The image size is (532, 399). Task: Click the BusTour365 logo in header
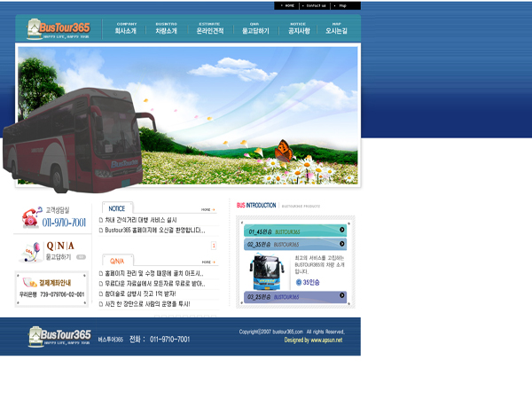[58, 28]
